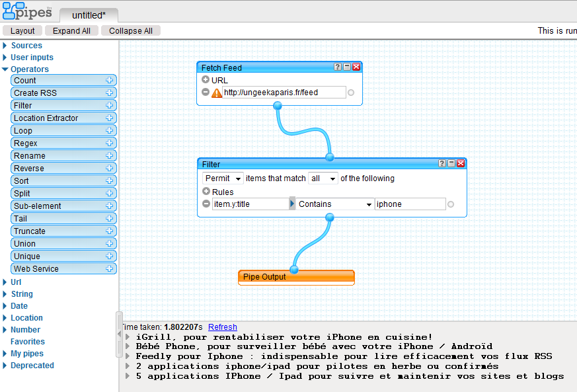
Task: Open the Permit dropdown in Filter
Action: 223,178
